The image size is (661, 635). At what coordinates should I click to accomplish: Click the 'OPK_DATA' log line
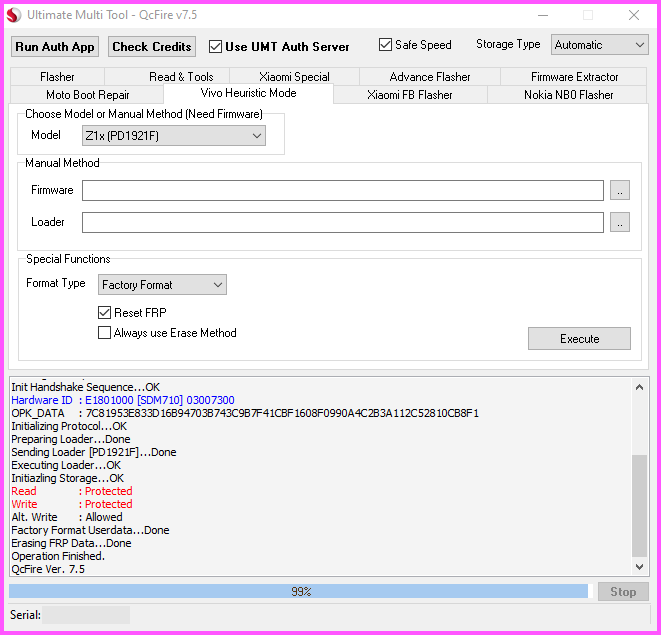point(245,413)
